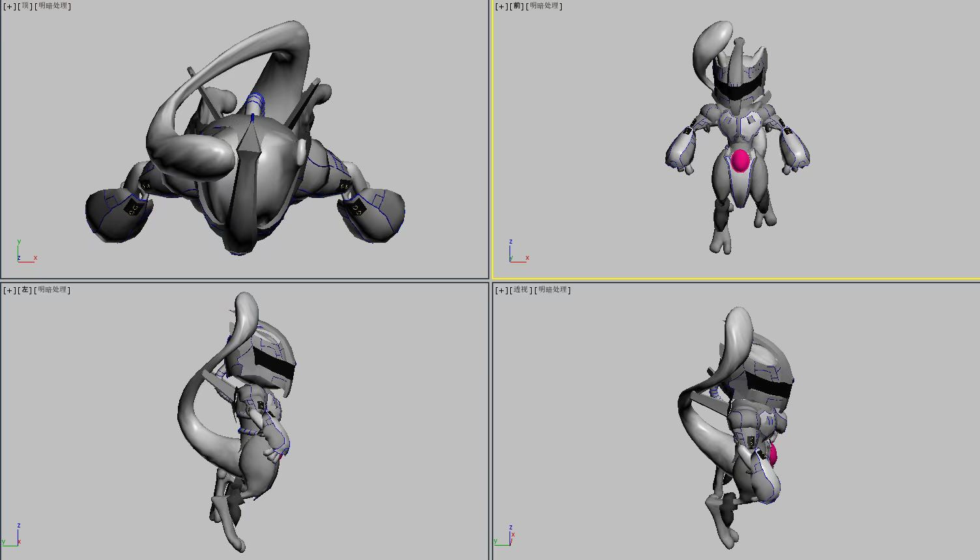Open 明暗处理 shading menu in 顶 viewport
980x560 pixels.
(53, 6)
